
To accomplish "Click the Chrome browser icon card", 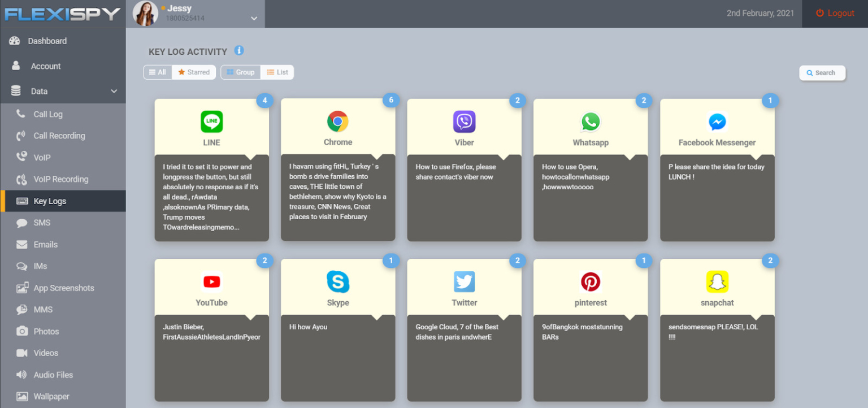I will point(337,121).
